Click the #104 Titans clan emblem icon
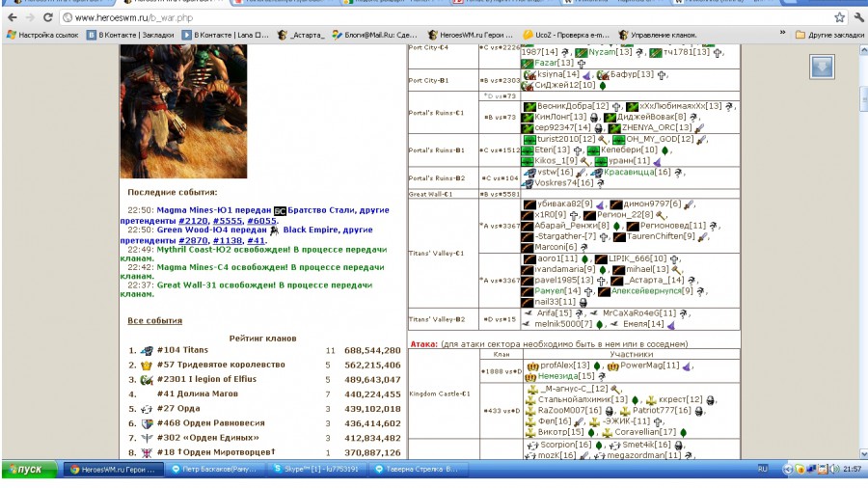The width and height of the screenshot is (868, 488). point(147,350)
